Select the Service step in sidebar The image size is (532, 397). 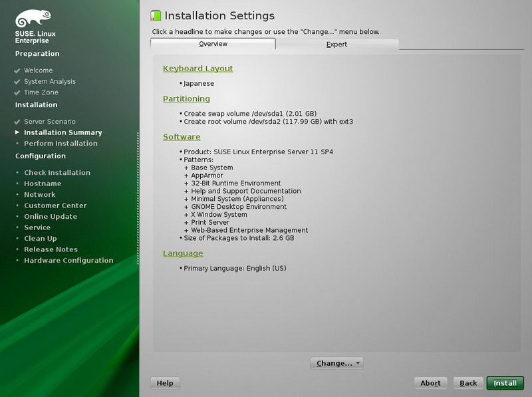coord(37,227)
